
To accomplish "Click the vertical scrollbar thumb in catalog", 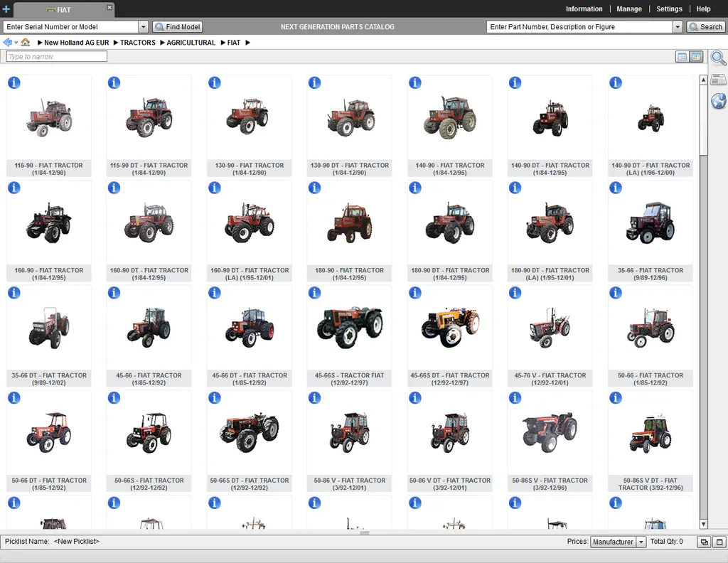I will point(703,121).
